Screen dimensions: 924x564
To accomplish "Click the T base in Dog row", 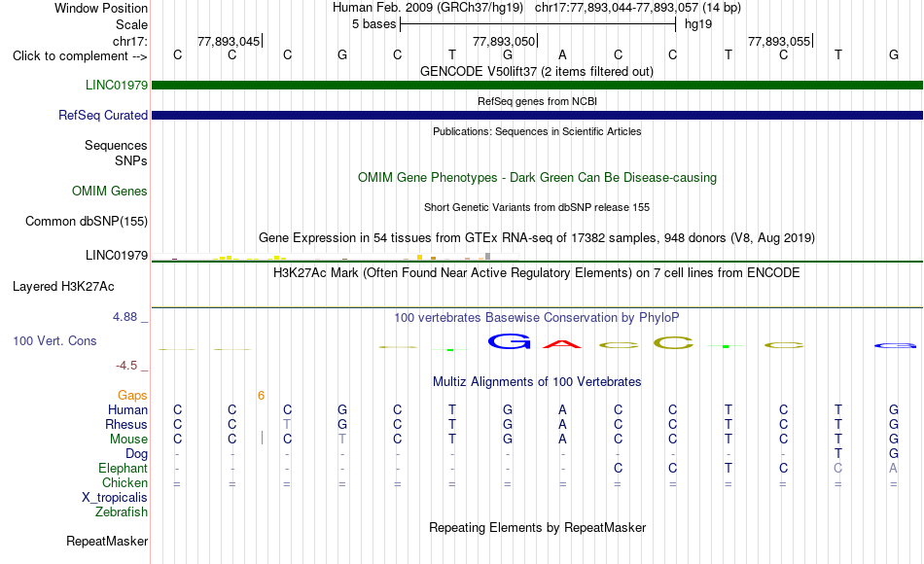I will (x=838, y=454).
